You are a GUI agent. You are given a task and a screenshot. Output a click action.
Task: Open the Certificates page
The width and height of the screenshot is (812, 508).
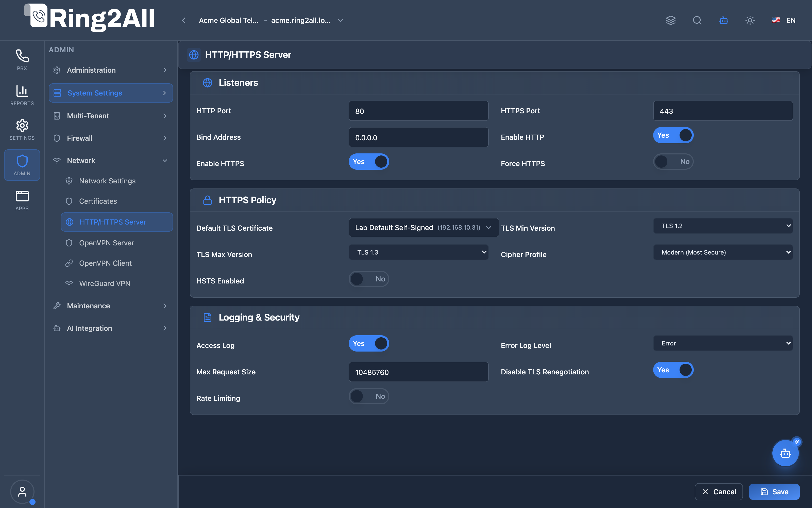coord(117,201)
